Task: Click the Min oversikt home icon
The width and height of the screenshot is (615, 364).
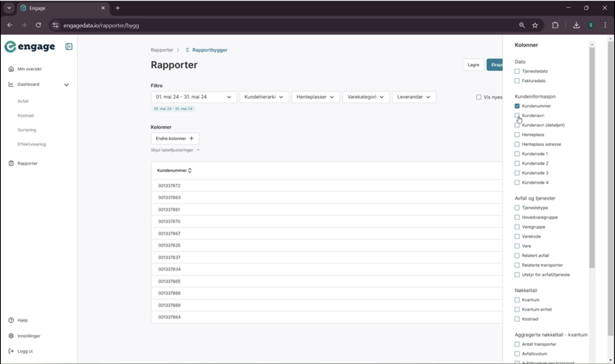Action: [11, 69]
